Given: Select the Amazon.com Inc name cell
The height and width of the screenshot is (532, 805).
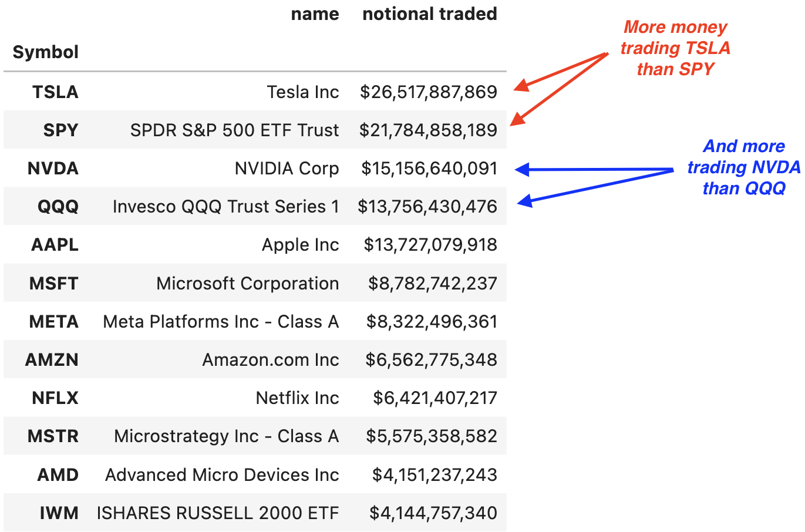Looking at the screenshot, I should point(270,360).
